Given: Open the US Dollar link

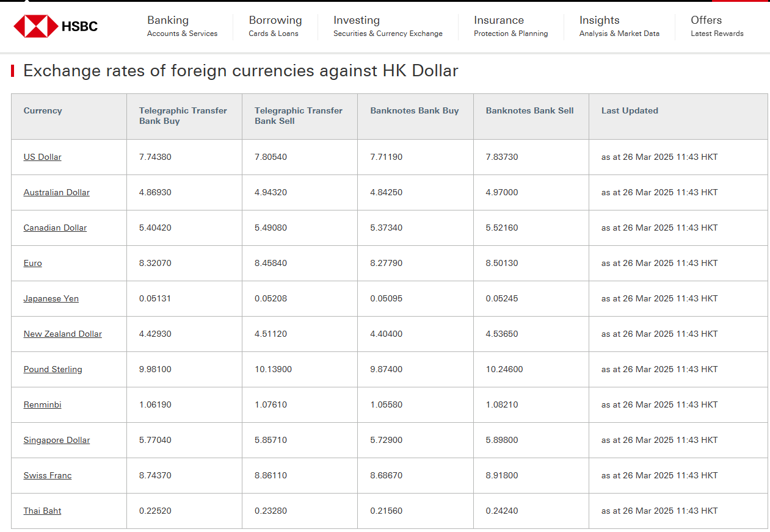Looking at the screenshot, I should pos(42,157).
